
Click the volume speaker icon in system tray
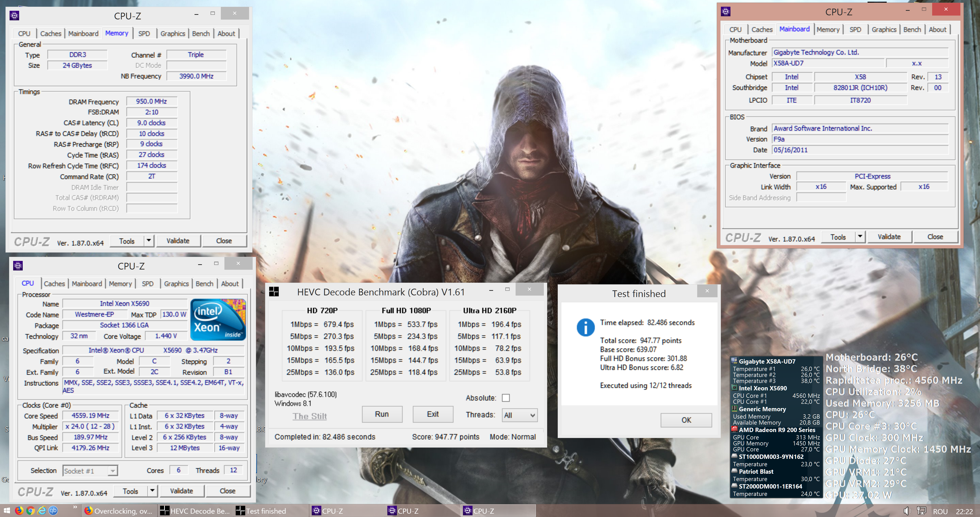[907, 511]
